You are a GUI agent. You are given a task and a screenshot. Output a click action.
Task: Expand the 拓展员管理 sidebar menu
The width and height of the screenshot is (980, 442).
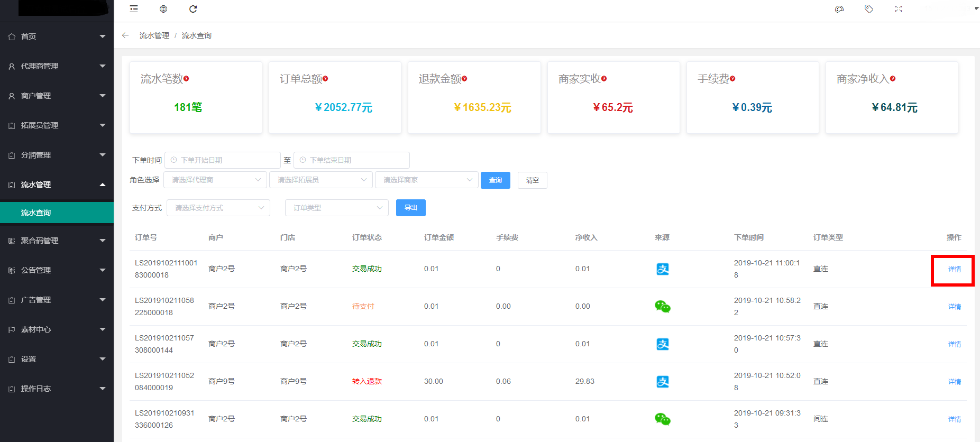57,125
